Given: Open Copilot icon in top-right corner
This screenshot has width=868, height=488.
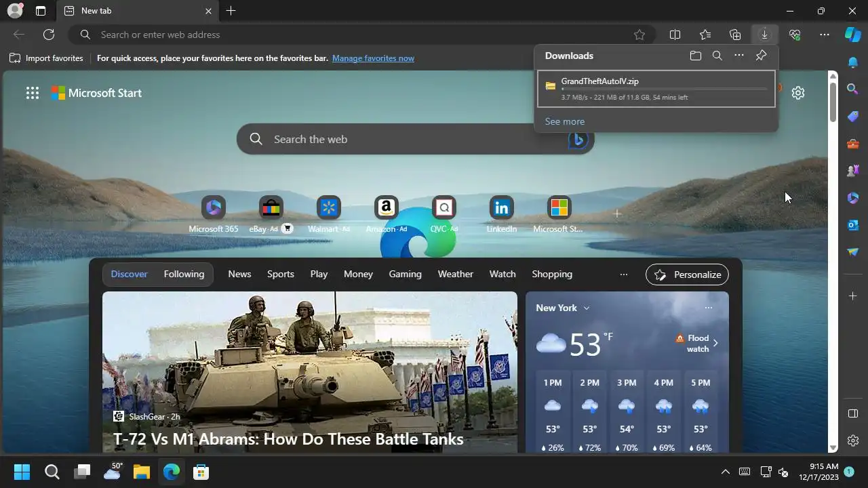Looking at the screenshot, I should point(852,35).
